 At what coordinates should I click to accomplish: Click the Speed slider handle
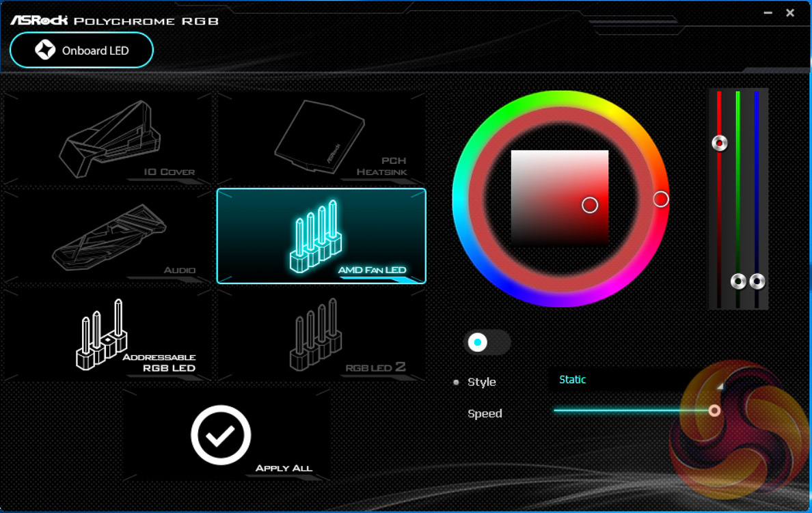(715, 411)
